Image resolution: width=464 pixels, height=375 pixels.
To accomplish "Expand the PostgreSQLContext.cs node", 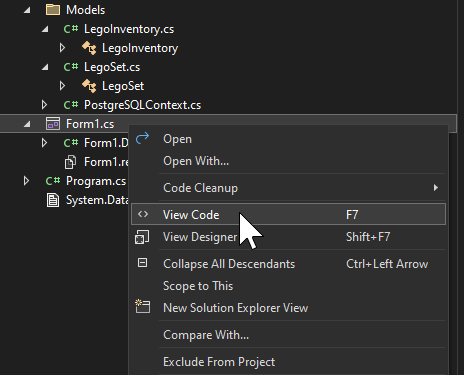I will (x=44, y=105).
